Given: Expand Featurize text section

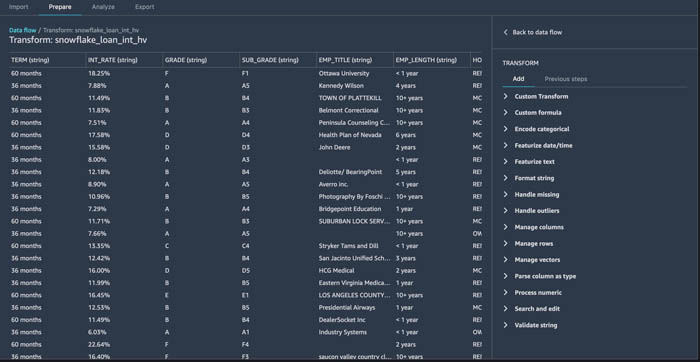Looking at the screenshot, I should click(529, 162).
